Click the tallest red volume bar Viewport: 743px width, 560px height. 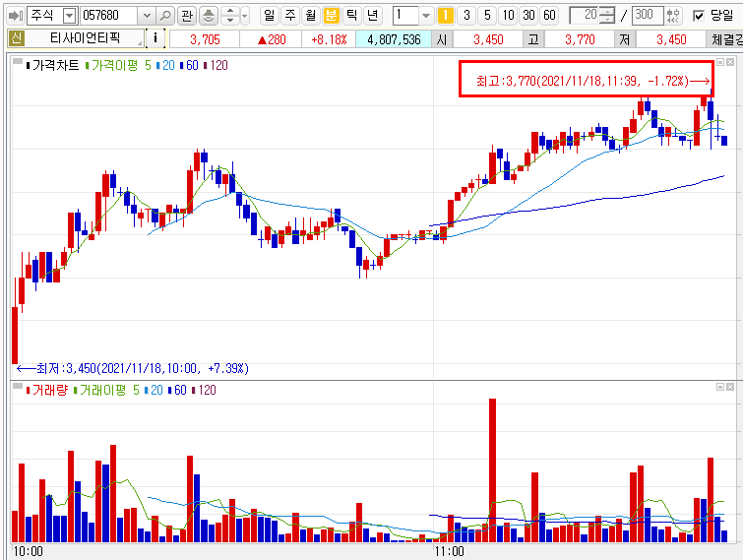492,470
